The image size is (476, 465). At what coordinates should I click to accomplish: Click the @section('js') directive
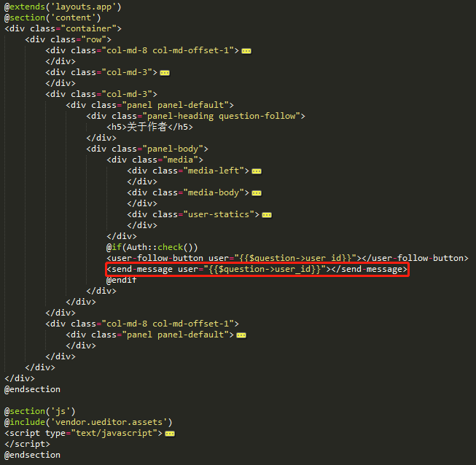[40, 411]
